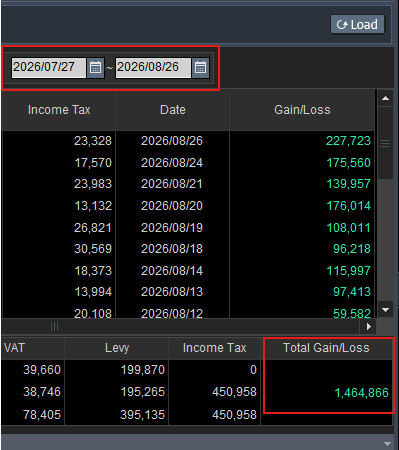Image resolution: width=399 pixels, height=450 pixels.
Task: Select the row dated 2026/08/18
Action: 188,249
